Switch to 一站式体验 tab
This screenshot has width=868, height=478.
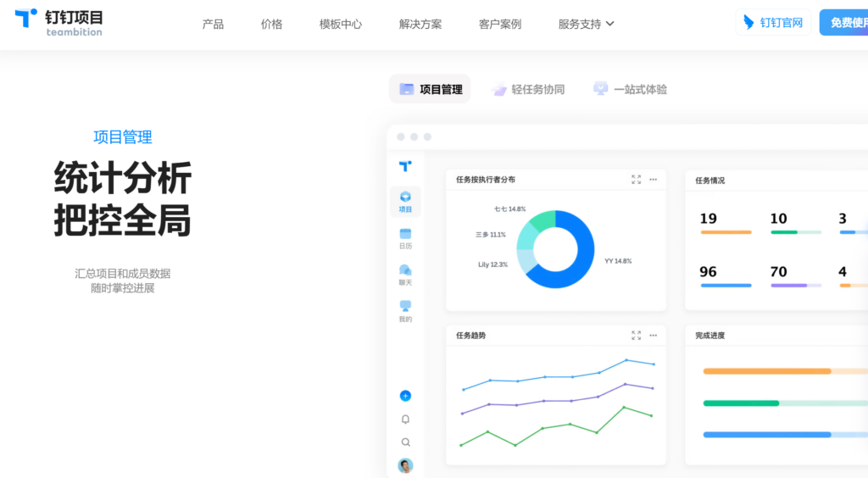(x=630, y=89)
